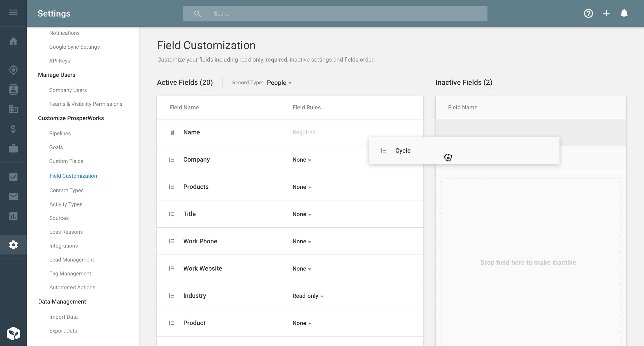The height and width of the screenshot is (346, 644).
Task: Open the Title field rules dropdown
Action: [x=302, y=214]
